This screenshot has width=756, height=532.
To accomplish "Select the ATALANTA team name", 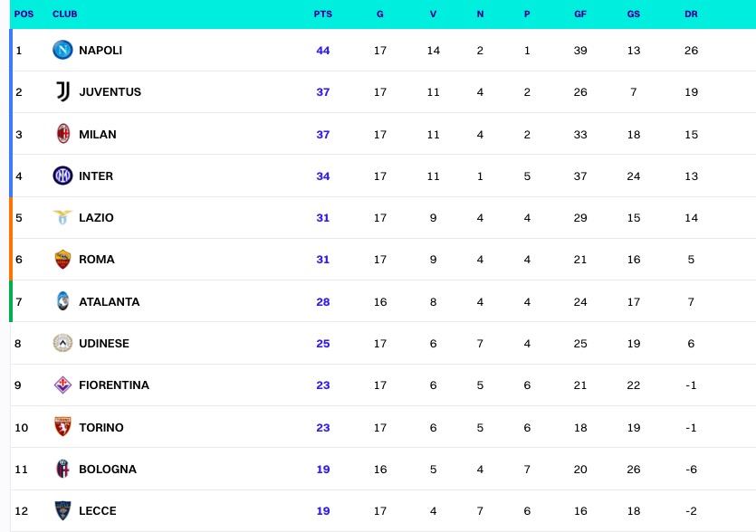I will pyautogui.click(x=109, y=302).
